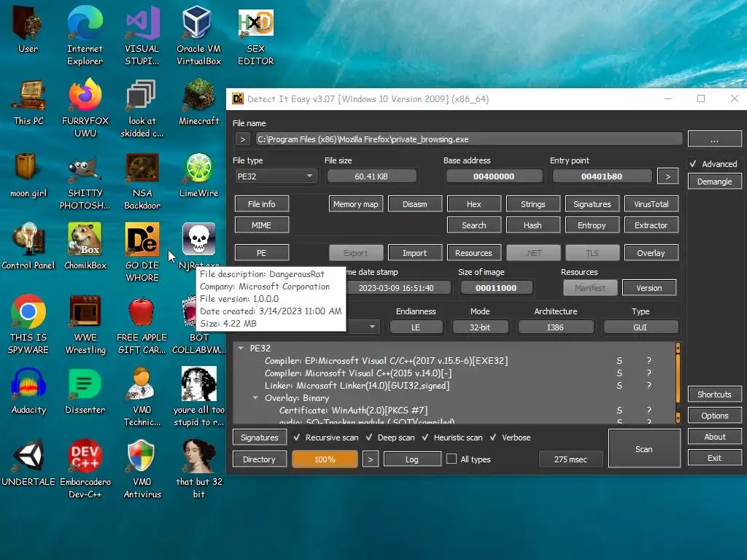Image resolution: width=747 pixels, height=560 pixels.
Task: Click the 100% scan progress bar
Action: click(x=325, y=459)
